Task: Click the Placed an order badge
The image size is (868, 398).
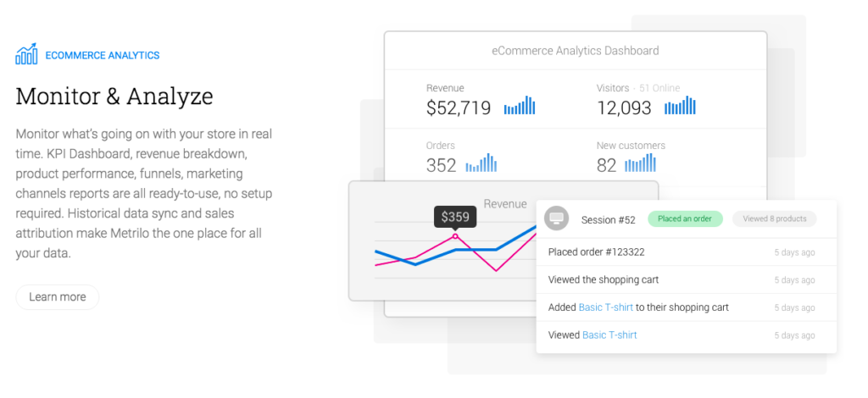Action: (x=685, y=218)
